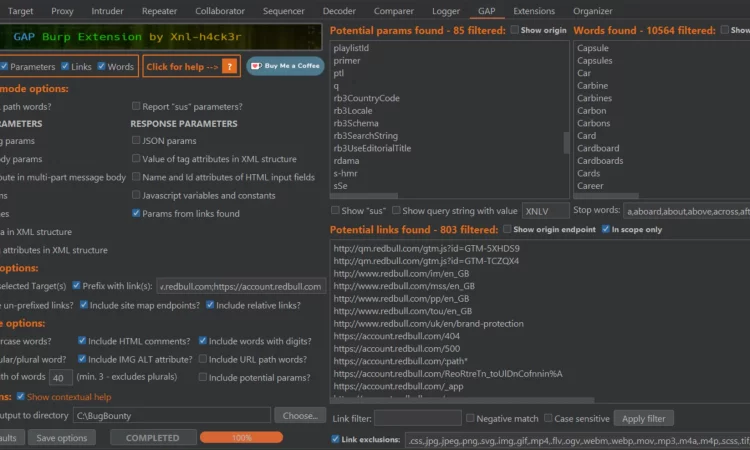750x450 pixels.
Task: Click the Link exclusions extensions field
Action: (x=577, y=440)
